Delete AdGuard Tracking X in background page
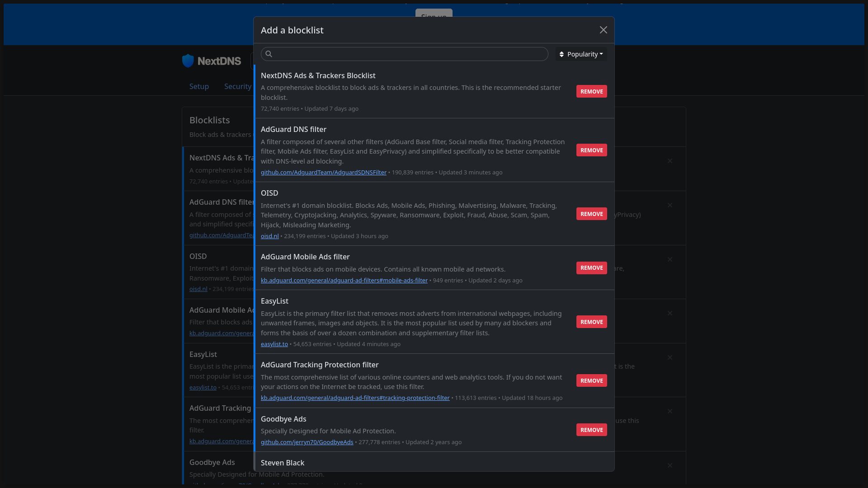 click(x=670, y=411)
